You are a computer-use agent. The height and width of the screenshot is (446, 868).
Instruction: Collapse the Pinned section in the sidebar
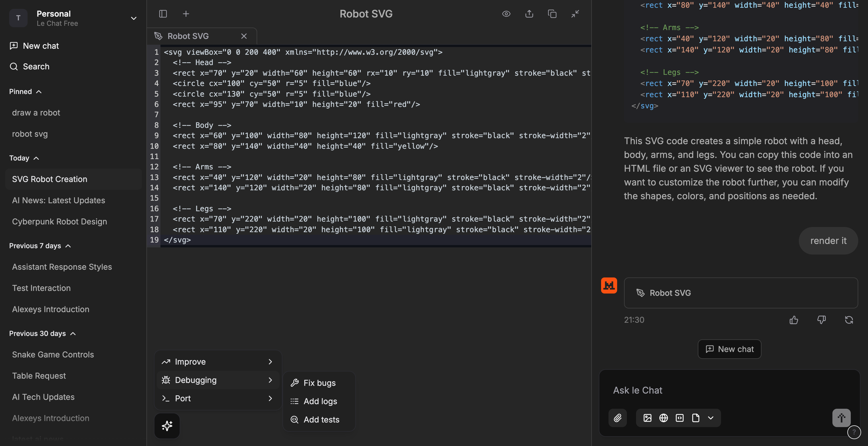[38, 91]
